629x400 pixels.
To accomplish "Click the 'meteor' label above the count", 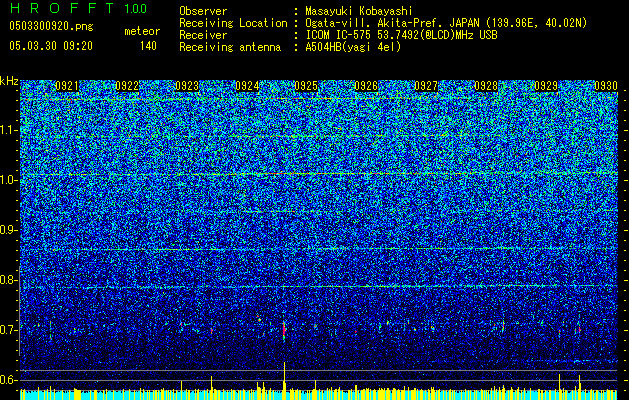I will coord(142,31).
